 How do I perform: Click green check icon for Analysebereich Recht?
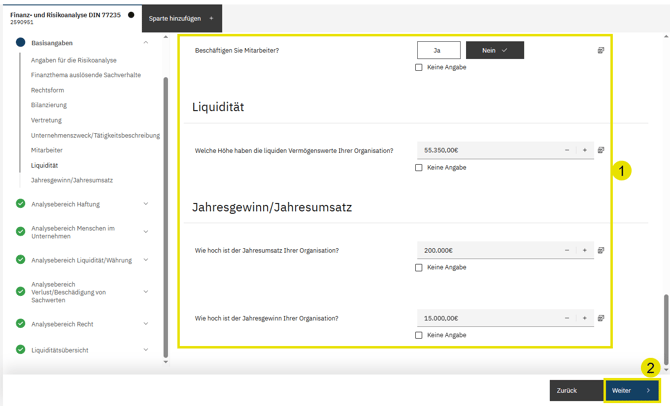pyautogui.click(x=21, y=324)
